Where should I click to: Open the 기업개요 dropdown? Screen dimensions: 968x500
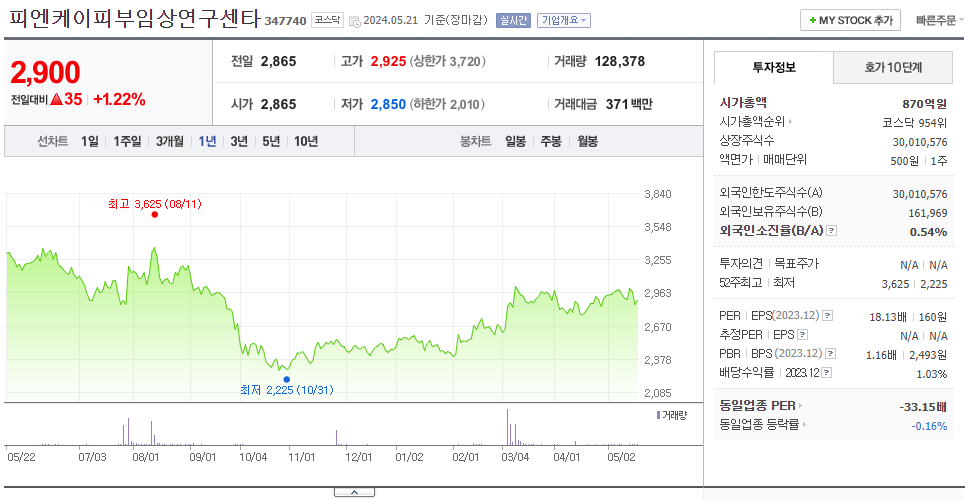click(x=564, y=20)
